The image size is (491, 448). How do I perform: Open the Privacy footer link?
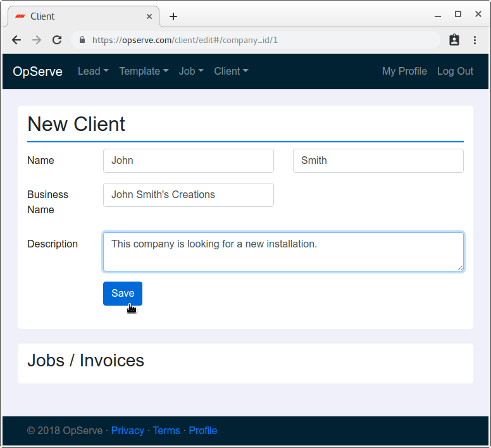click(x=128, y=430)
